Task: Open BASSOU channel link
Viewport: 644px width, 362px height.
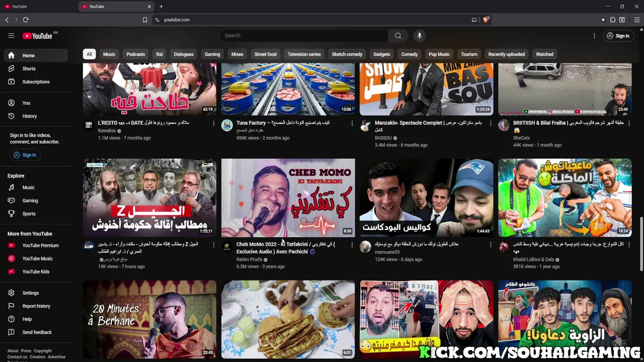Action: tap(383, 138)
